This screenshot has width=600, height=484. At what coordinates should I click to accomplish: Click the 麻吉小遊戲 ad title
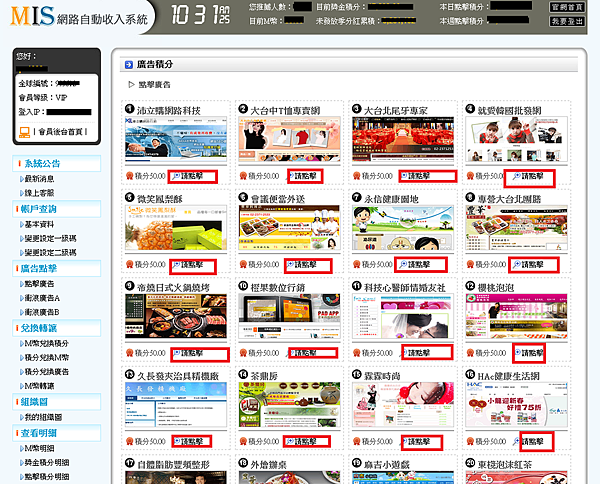[x=386, y=464]
